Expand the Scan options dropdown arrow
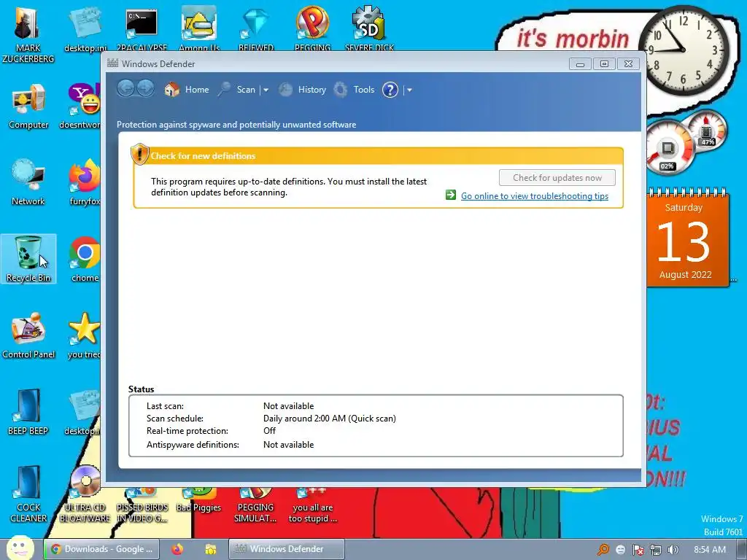The image size is (747, 560). pyautogui.click(x=266, y=90)
